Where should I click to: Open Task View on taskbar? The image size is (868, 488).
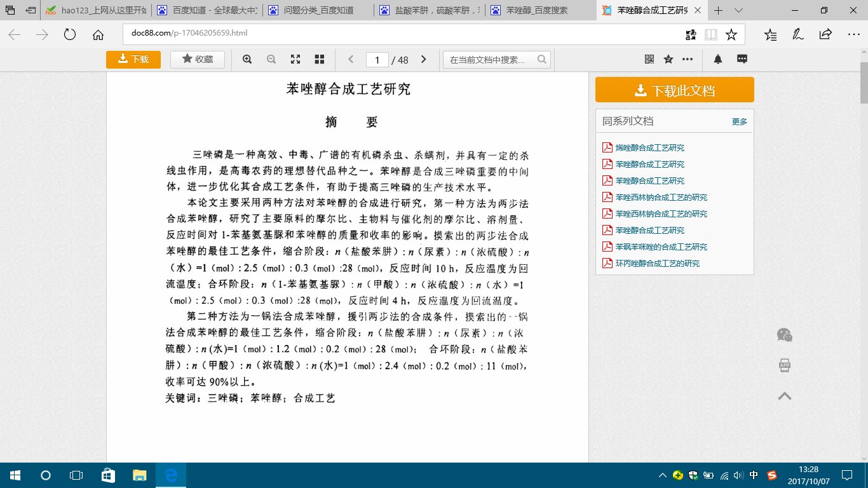(76, 475)
